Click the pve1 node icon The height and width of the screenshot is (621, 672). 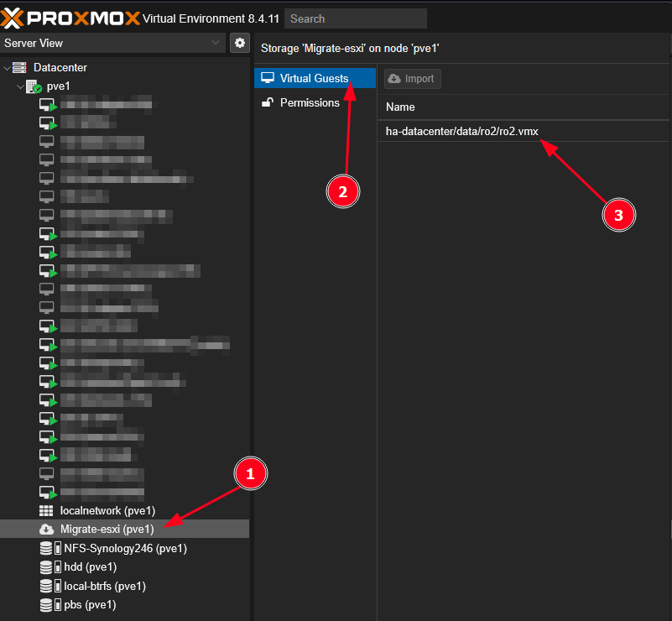34,86
